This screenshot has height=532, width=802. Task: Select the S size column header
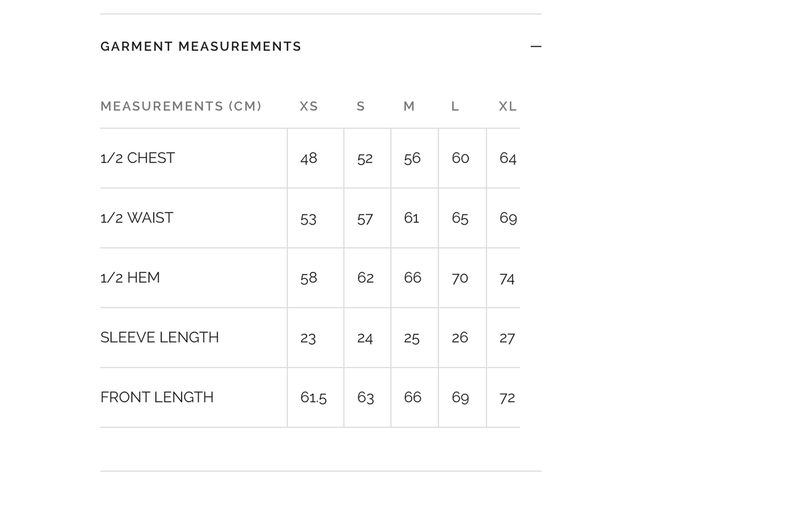tap(361, 106)
